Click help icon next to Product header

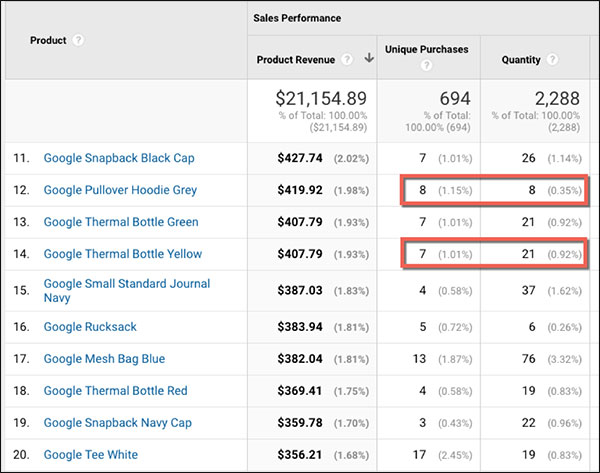coord(78,41)
